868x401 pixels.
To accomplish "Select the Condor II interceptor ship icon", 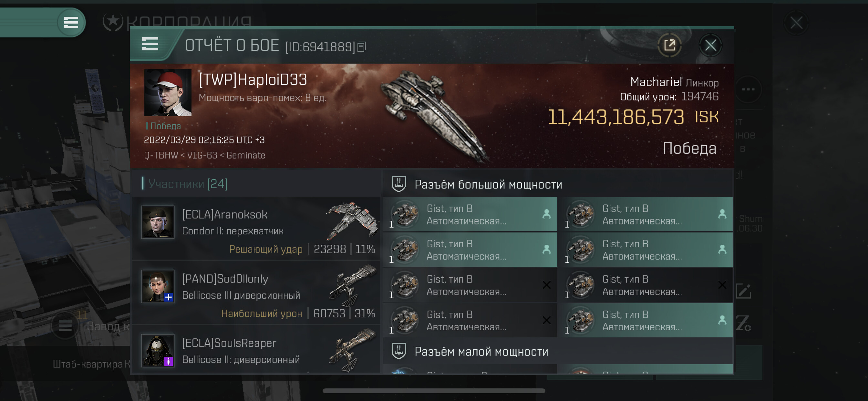I will pyautogui.click(x=352, y=221).
